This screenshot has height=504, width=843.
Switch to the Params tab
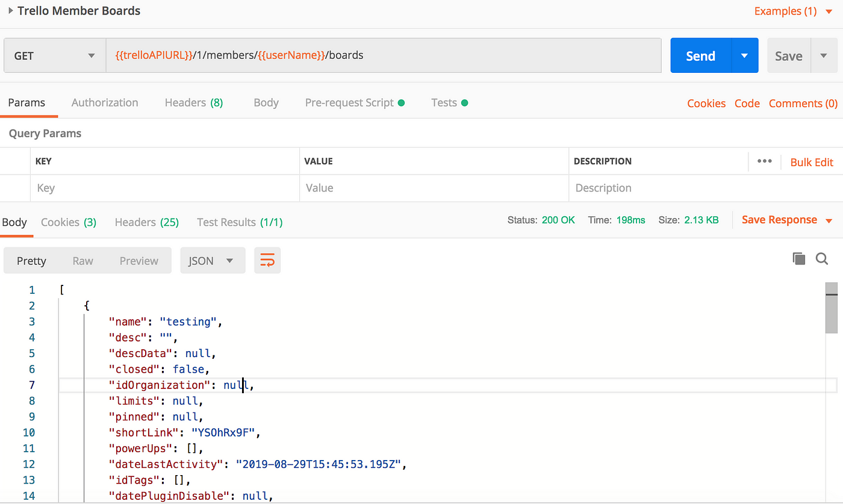coord(26,102)
